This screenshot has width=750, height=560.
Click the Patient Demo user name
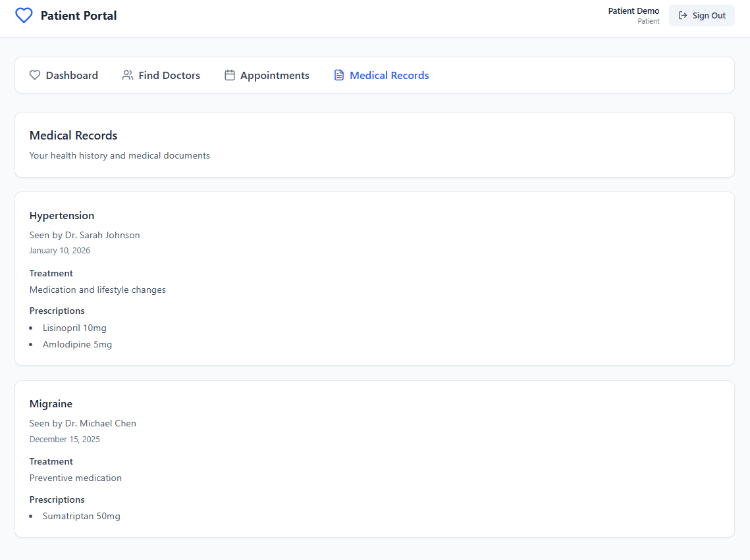point(633,11)
